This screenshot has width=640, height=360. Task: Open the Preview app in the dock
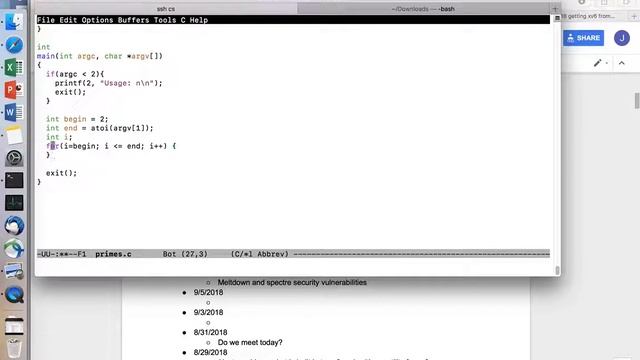(x=14, y=271)
